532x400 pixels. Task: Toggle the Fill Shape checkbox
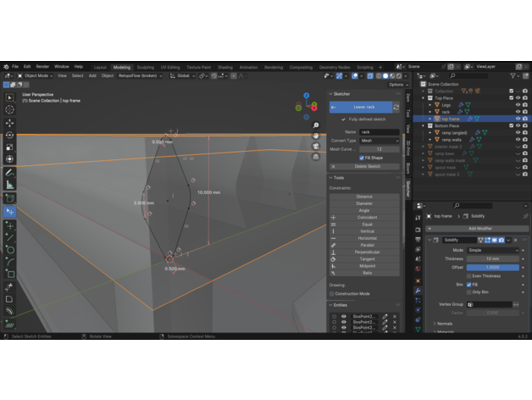(x=362, y=158)
